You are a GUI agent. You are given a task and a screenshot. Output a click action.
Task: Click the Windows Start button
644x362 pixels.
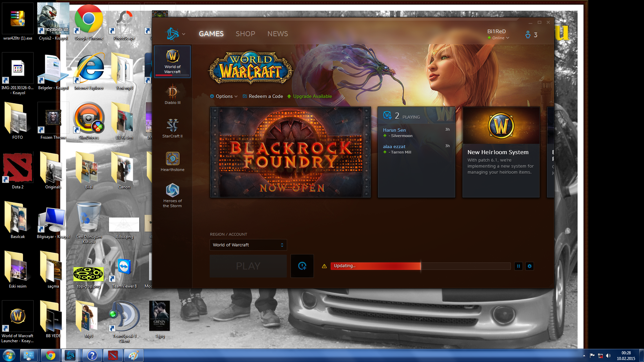[x=9, y=355]
